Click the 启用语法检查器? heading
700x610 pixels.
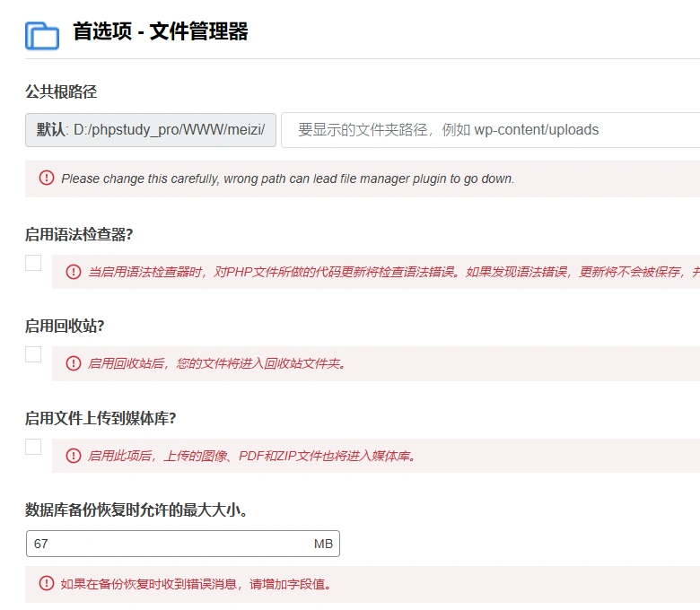pyautogui.click(x=79, y=234)
